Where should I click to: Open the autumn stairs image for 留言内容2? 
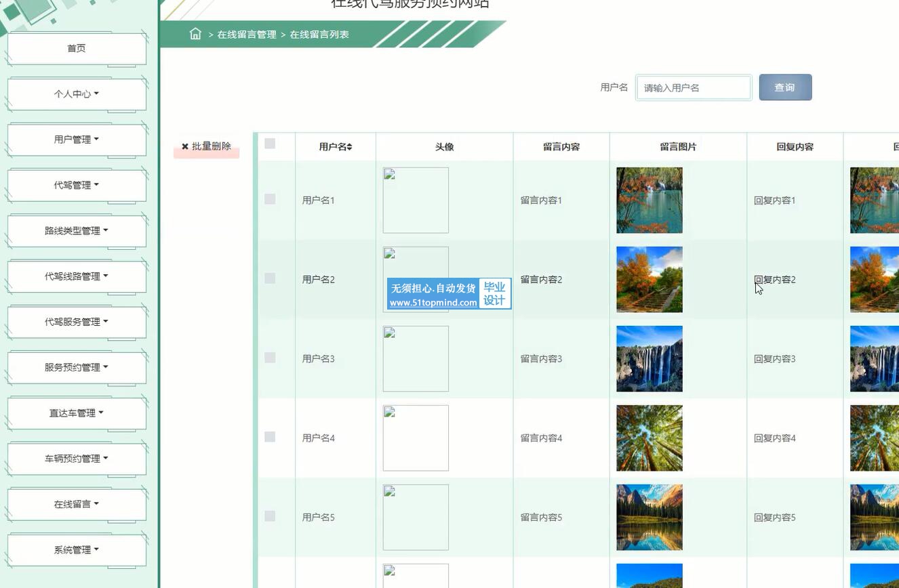coord(650,279)
